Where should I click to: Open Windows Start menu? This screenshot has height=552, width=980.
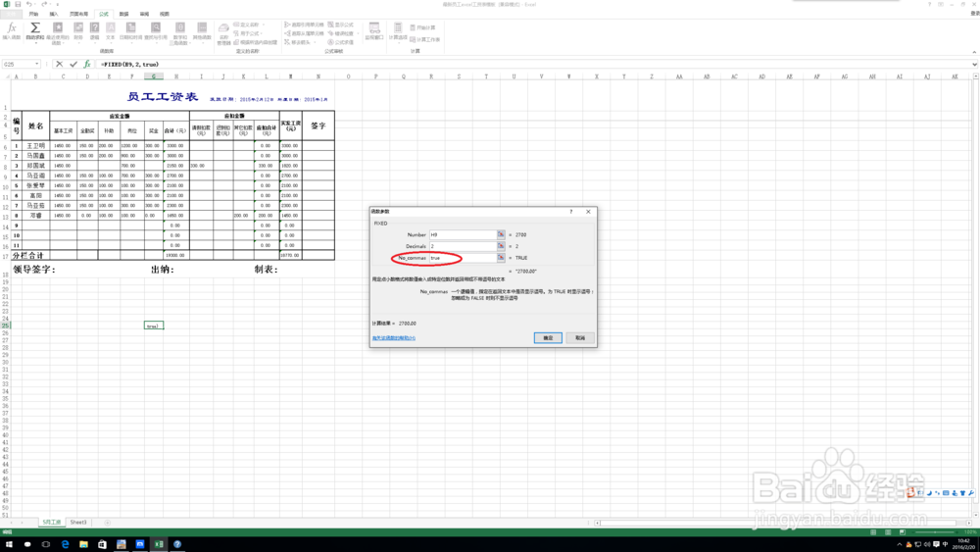click(x=9, y=544)
